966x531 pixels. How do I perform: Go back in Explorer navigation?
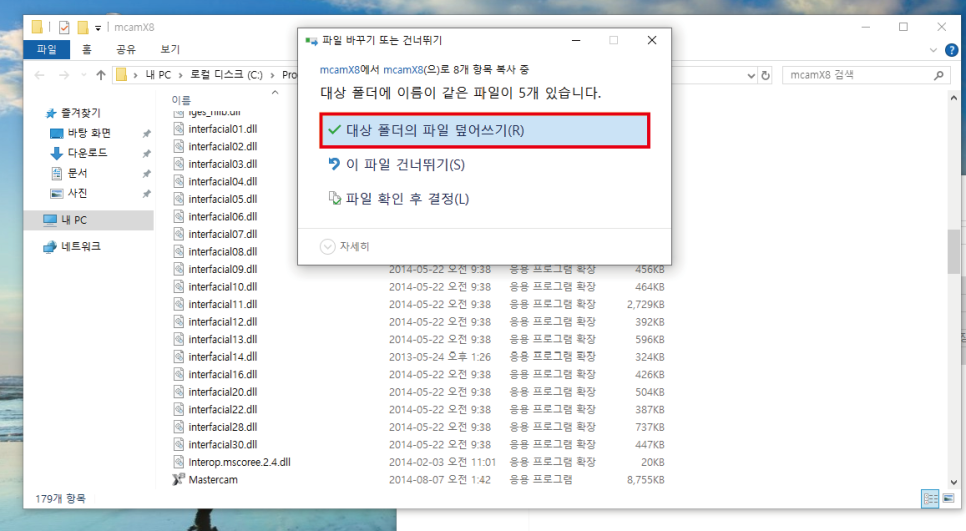click(x=39, y=75)
